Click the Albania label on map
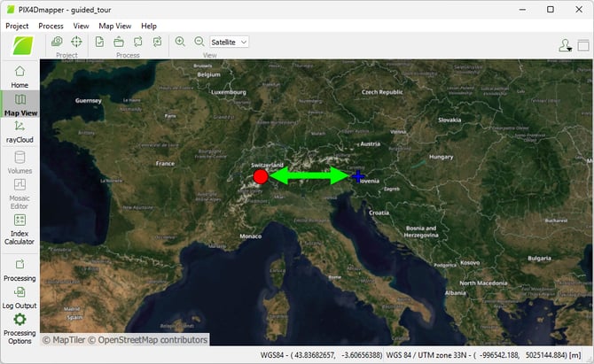594x364 pixels. point(456,293)
